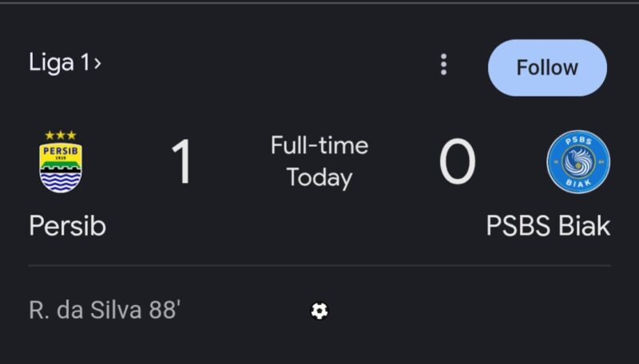Click the Persib club crest
Image resolution: width=639 pixels, height=364 pixels.
point(61,164)
